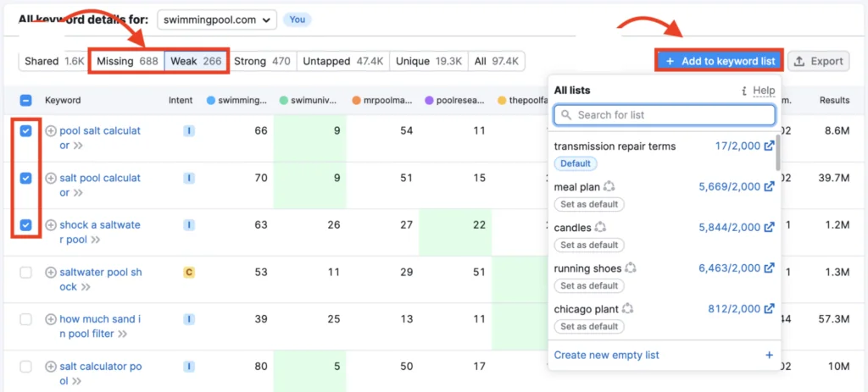The height and width of the screenshot is (392, 868).
Task: Switch to the All 97.4K tab
Action: tap(497, 61)
